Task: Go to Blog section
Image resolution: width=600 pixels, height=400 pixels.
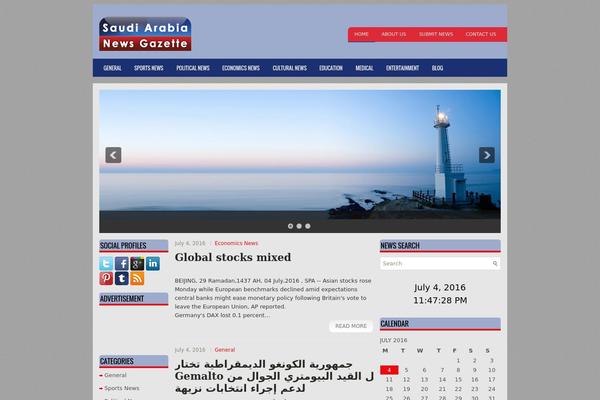Action: pos(437,68)
